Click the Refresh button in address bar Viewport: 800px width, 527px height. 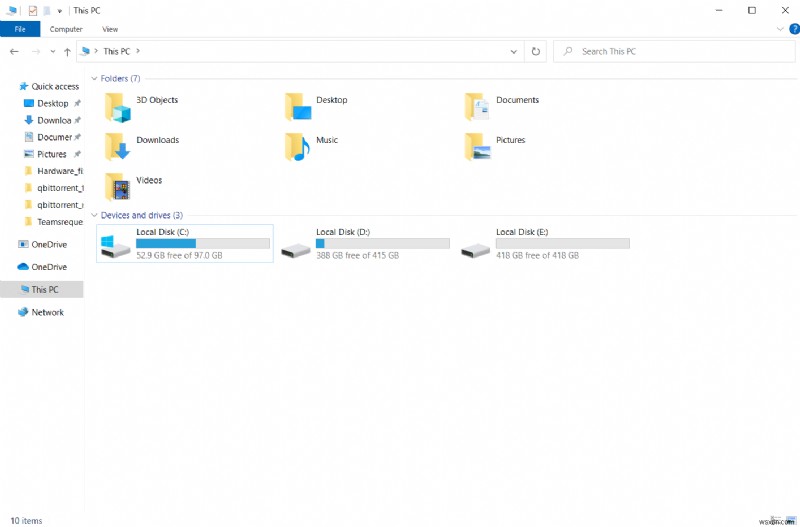point(535,51)
